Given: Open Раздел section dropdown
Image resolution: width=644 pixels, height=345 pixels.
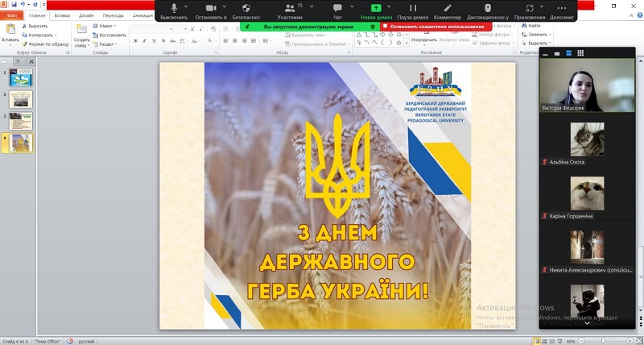Looking at the screenshot, I should coord(105,44).
